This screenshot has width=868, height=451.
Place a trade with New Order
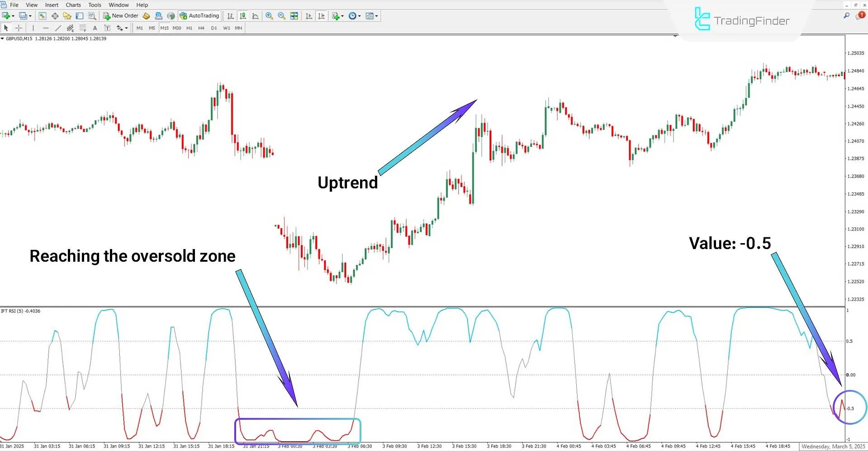pos(120,15)
